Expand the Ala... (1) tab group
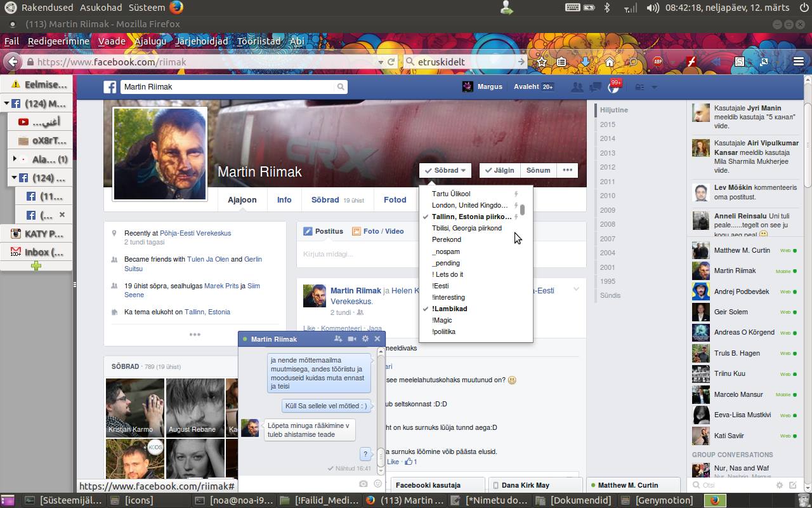Viewport: 812px width, 508px height. pyautogui.click(x=15, y=159)
